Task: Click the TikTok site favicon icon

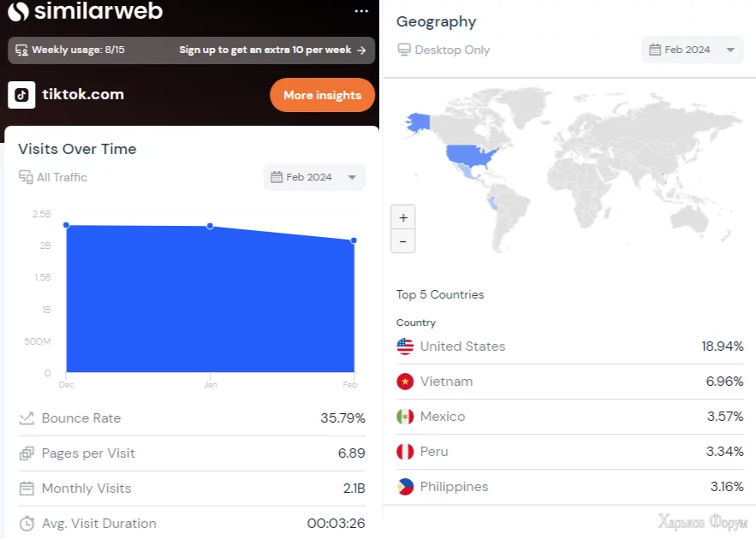Action: (21, 95)
